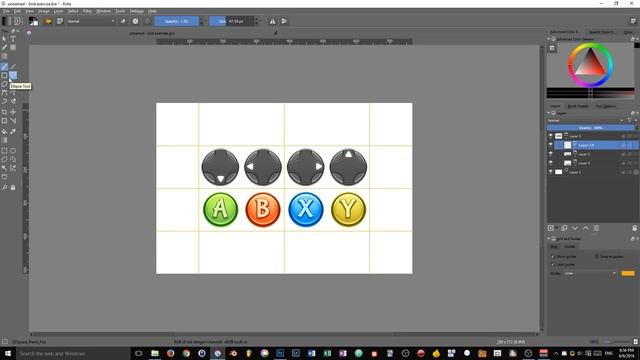Click brush Opacity slider in top toolbar
Screen dimensions: 640x360
click(176, 21)
